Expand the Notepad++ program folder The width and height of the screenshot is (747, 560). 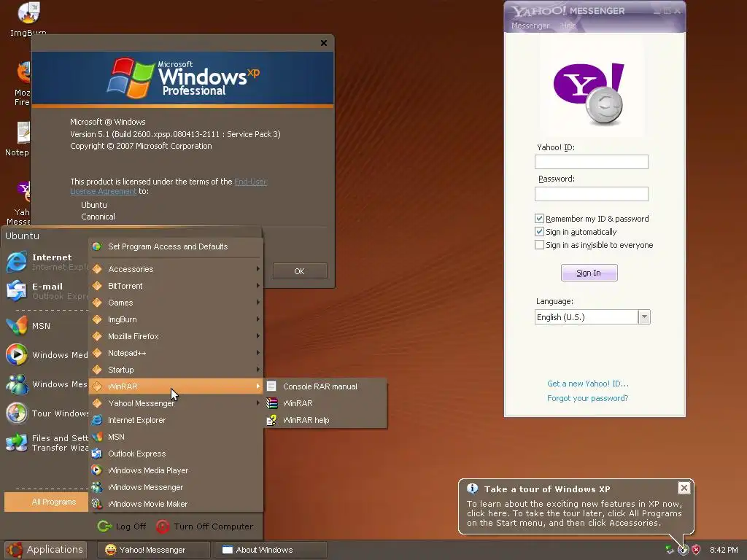(x=176, y=353)
